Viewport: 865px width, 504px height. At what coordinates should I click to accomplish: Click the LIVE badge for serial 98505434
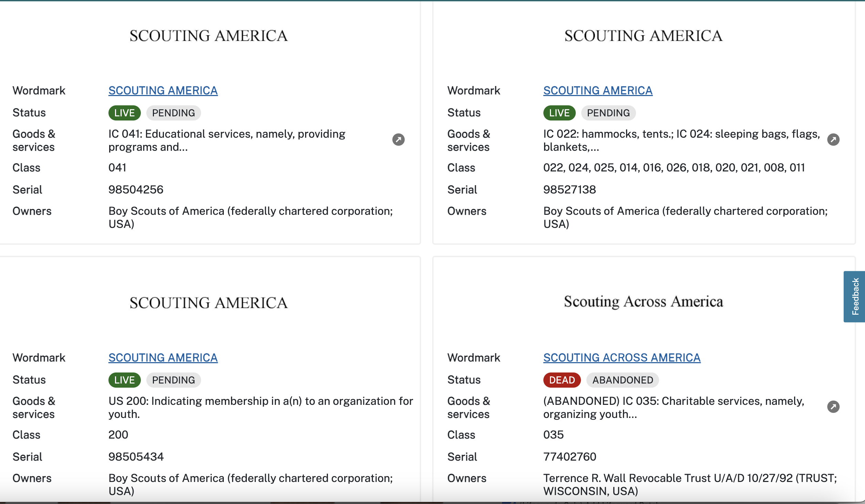tap(124, 380)
